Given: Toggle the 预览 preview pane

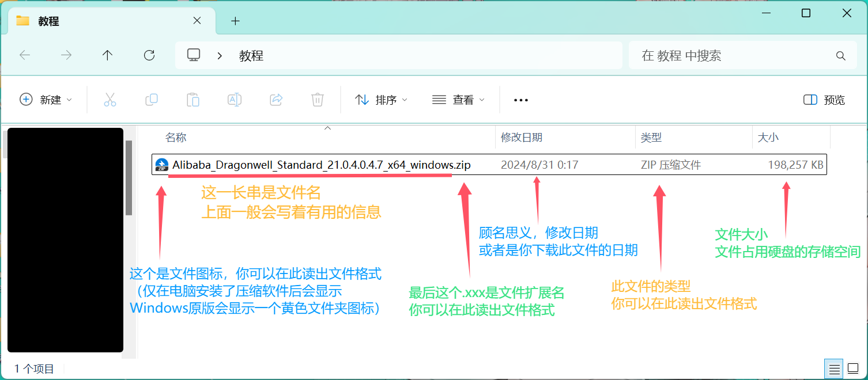Looking at the screenshot, I should click(x=824, y=100).
